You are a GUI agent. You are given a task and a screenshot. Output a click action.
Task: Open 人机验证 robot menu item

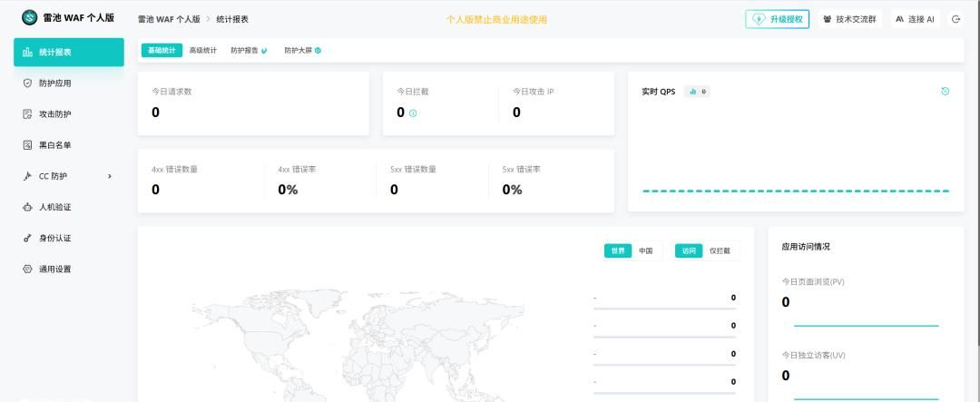pyautogui.click(x=54, y=207)
